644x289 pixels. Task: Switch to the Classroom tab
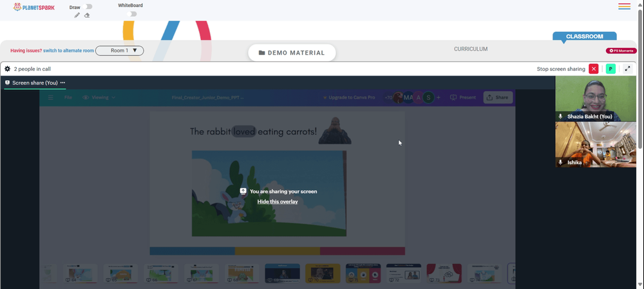tap(585, 36)
